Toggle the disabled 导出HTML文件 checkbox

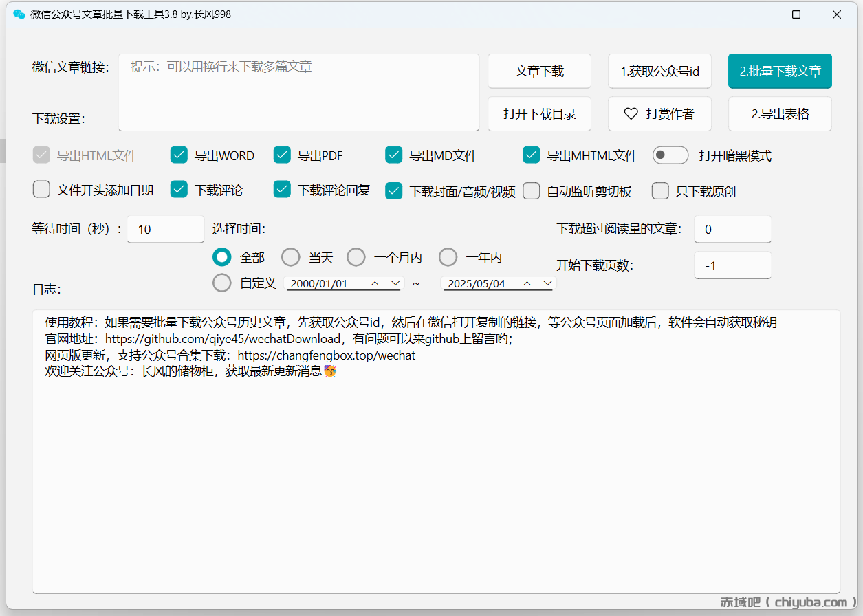tap(41, 155)
